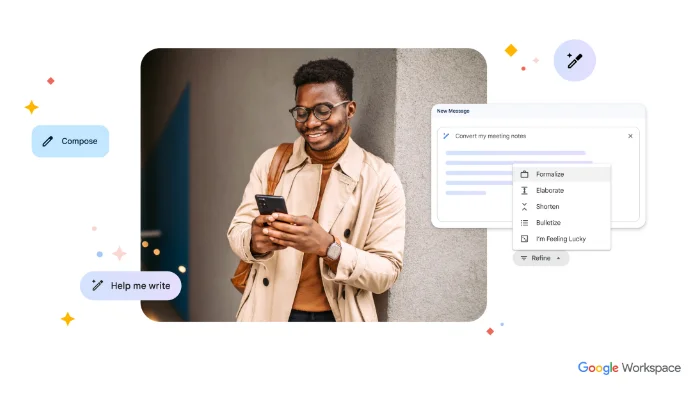Close the Convert my meeting notes prompt
700x394 pixels.
point(630,136)
